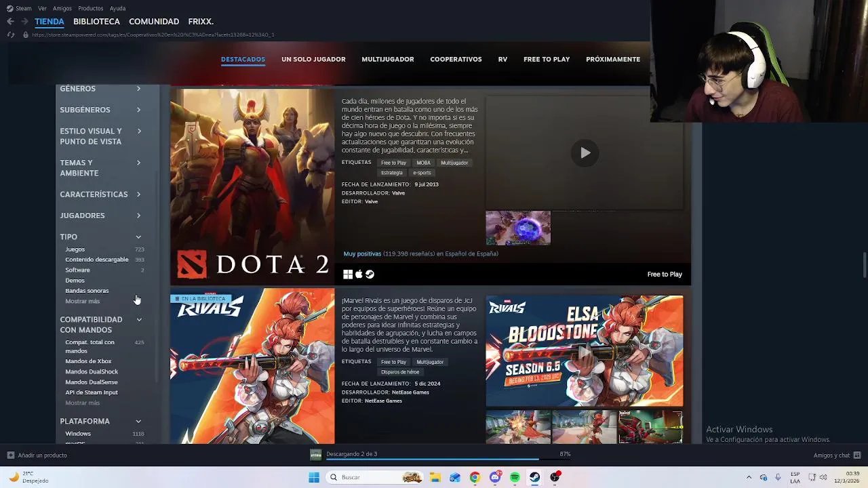The height and width of the screenshot is (488, 868).
Task: Open the Ayuda menu
Action: (x=117, y=8)
